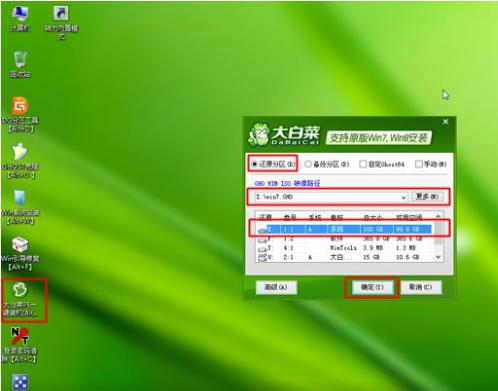This screenshot has width=498, height=391.
Task: Click the Volume Label column header
Action: coord(336,218)
